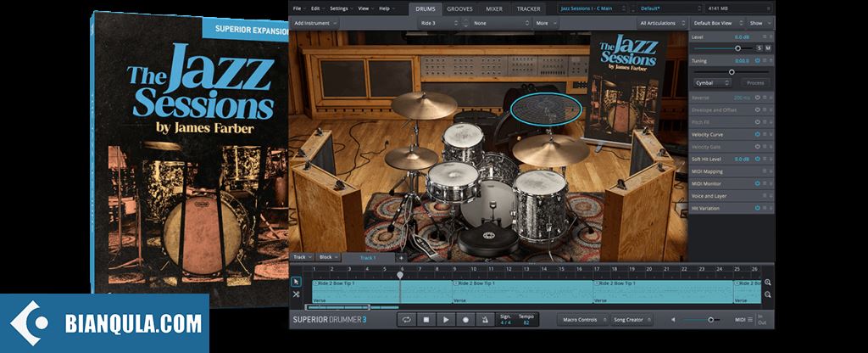Toggle the Velocity Curve power button
868x353 pixels.
[x=757, y=134]
